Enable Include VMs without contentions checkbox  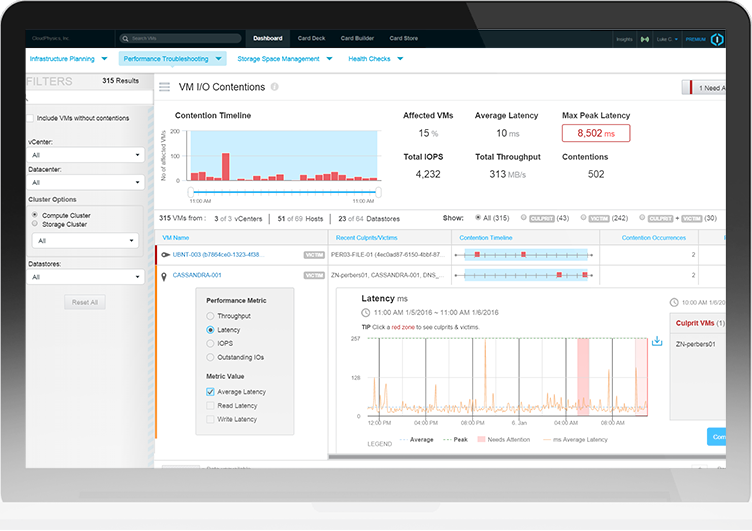point(30,118)
